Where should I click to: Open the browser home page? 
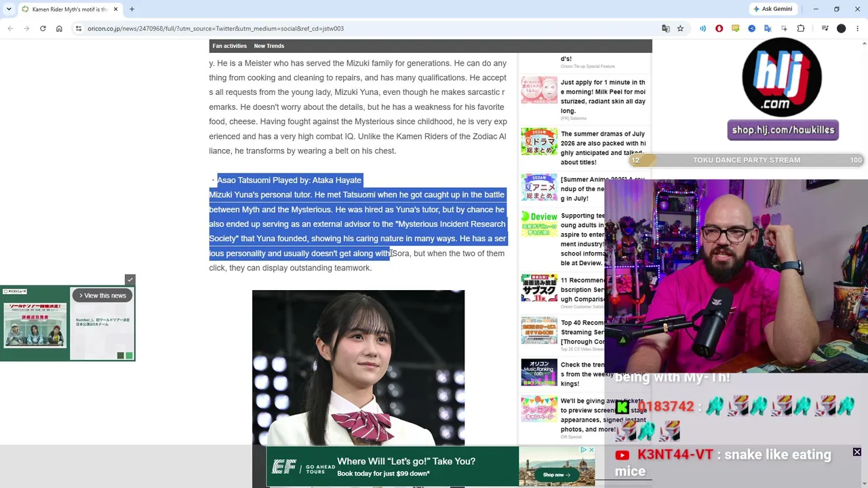click(59, 28)
